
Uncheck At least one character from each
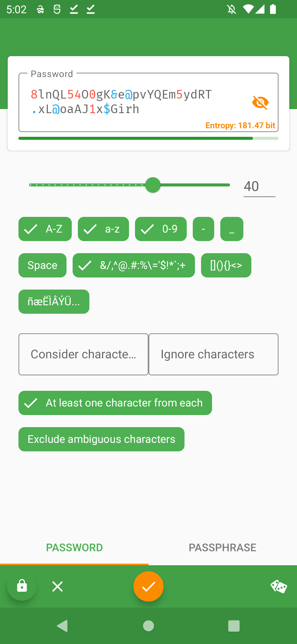pyautogui.click(x=115, y=403)
